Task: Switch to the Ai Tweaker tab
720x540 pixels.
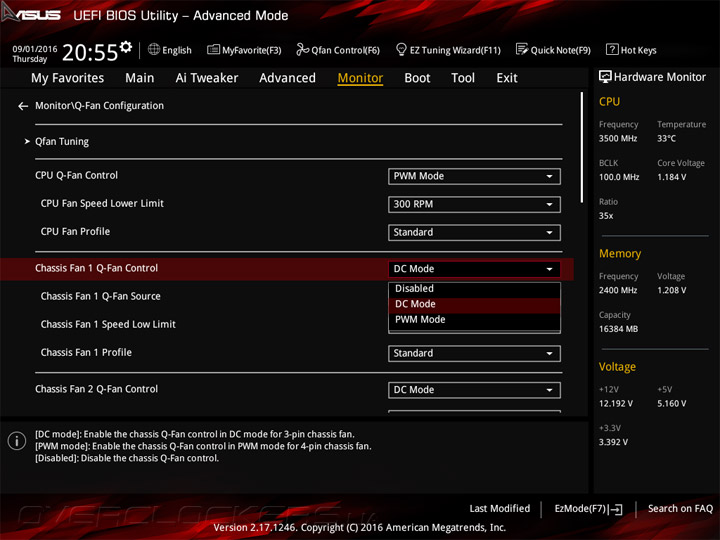Action: [207, 78]
